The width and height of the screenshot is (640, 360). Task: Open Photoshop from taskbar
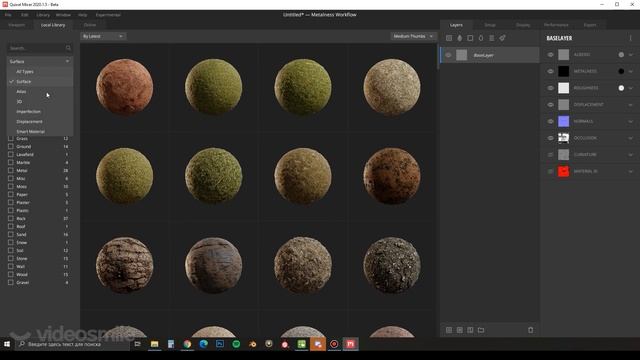click(220, 344)
